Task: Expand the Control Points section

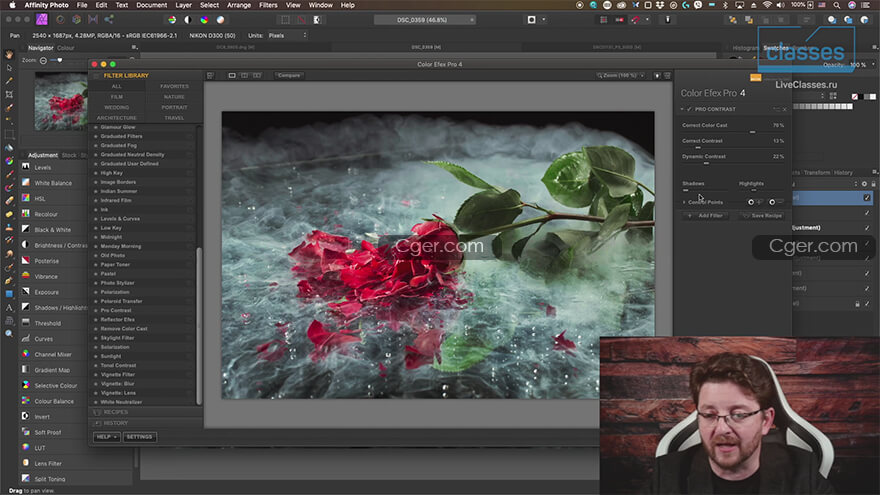Action: [x=684, y=202]
